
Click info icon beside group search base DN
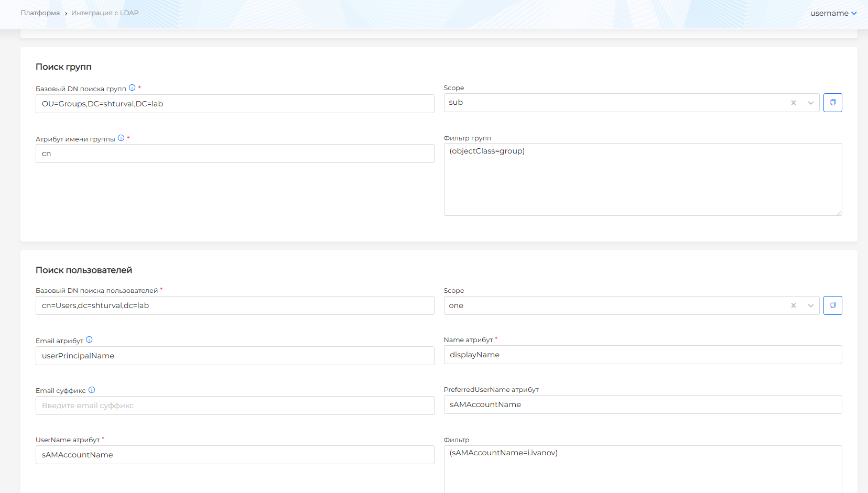click(x=132, y=88)
